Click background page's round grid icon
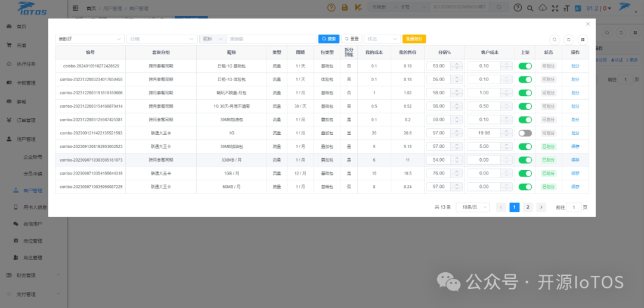This screenshot has height=308, width=644. pos(634,33)
